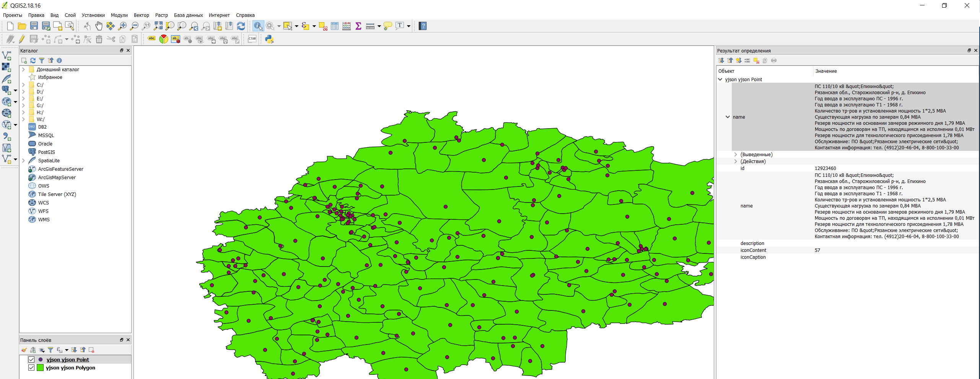980x379 pixels.
Task: Activate the Pan Map tool
Action: (98, 26)
